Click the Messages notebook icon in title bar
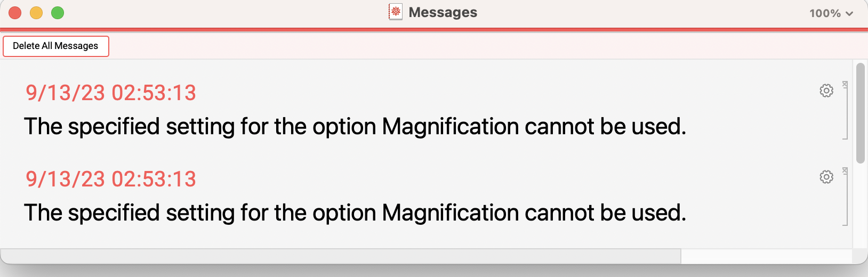This screenshot has height=277, width=868. click(x=396, y=12)
